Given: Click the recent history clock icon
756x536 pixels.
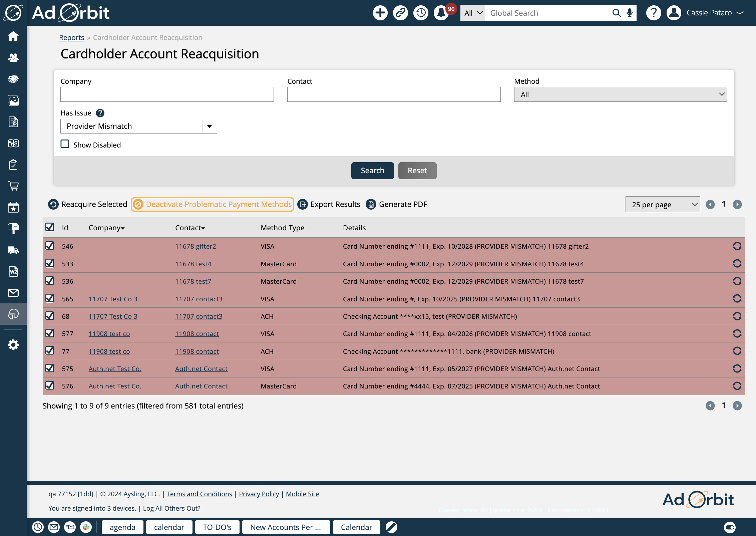Looking at the screenshot, I should coord(421,13).
